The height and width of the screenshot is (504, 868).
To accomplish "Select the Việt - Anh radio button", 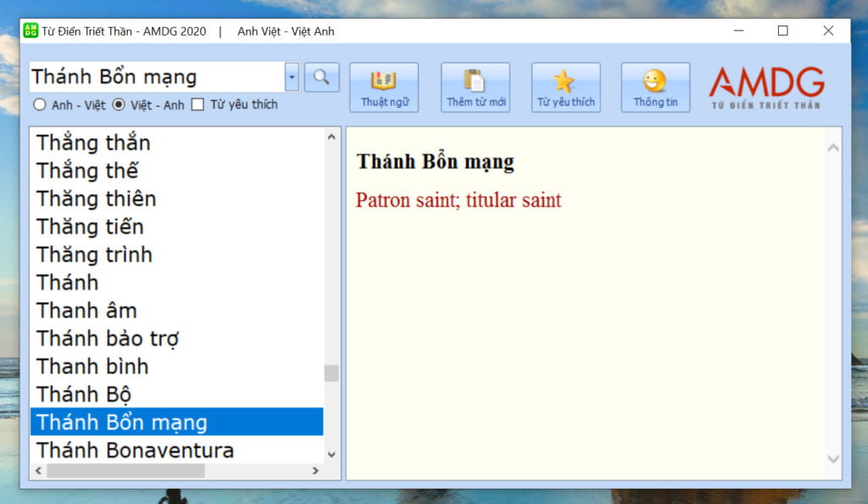I will [x=119, y=105].
